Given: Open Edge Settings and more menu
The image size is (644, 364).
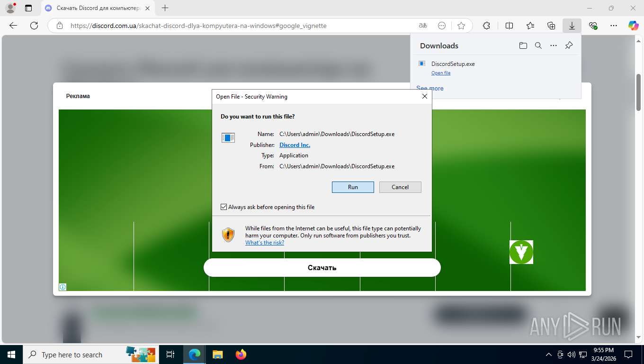Looking at the screenshot, I should point(614,26).
